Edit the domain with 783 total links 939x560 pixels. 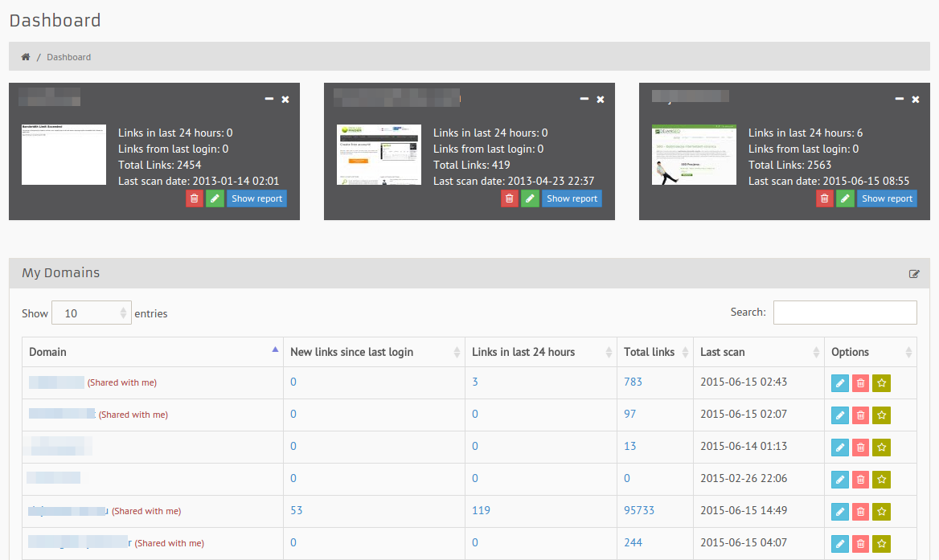pyautogui.click(x=839, y=383)
